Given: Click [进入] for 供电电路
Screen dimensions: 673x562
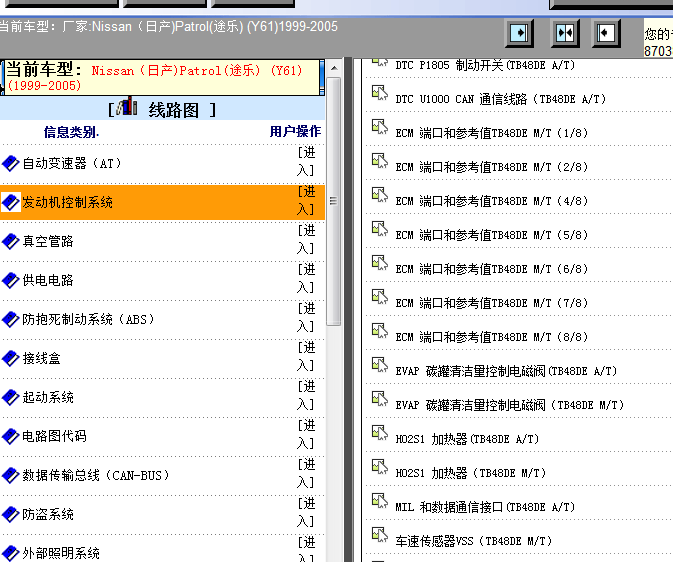Looking at the screenshot, I should pyautogui.click(x=306, y=279).
